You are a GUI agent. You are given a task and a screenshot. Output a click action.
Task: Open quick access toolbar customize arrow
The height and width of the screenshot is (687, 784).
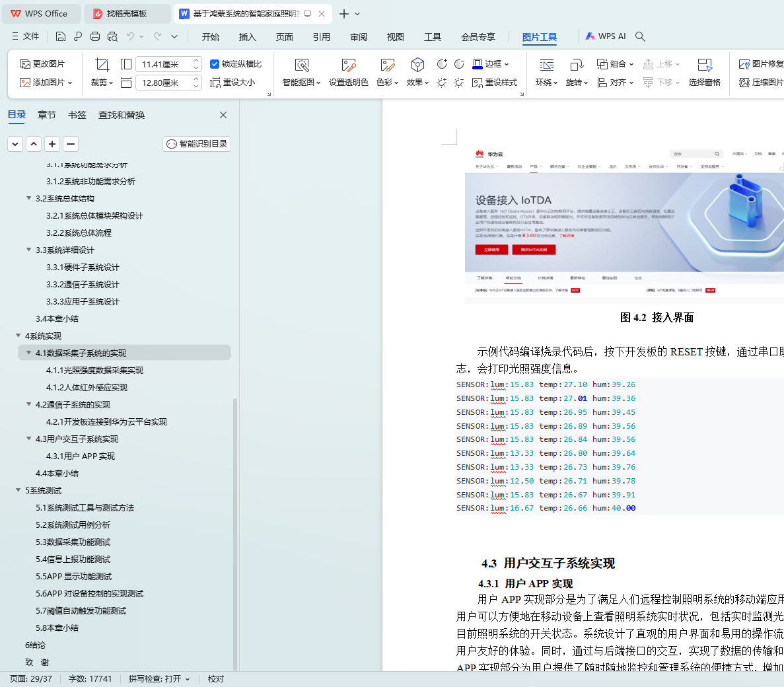(x=174, y=36)
